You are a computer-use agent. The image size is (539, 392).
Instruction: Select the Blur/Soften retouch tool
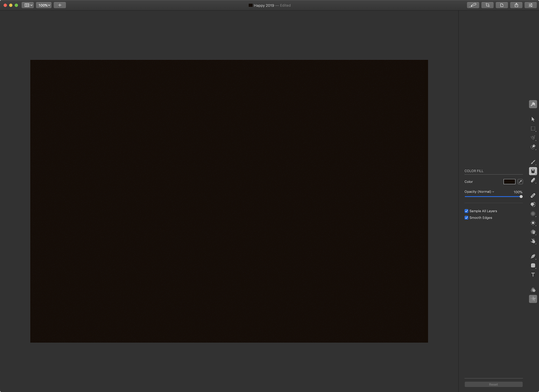tap(533, 214)
